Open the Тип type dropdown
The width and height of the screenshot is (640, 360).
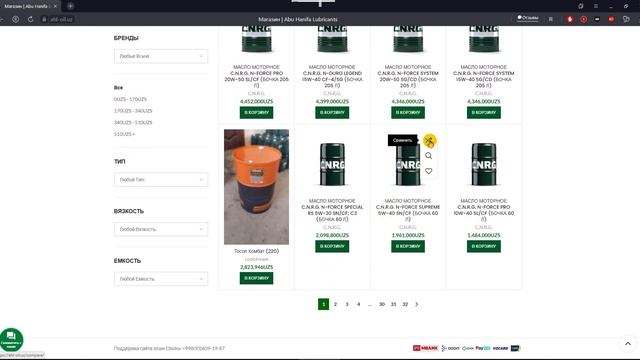click(x=161, y=180)
